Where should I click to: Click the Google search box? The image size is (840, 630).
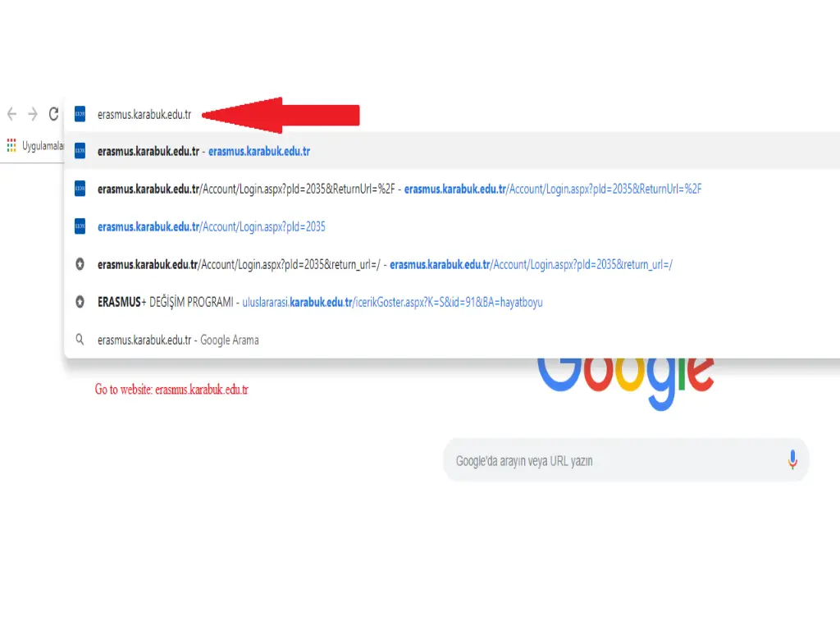click(x=626, y=459)
